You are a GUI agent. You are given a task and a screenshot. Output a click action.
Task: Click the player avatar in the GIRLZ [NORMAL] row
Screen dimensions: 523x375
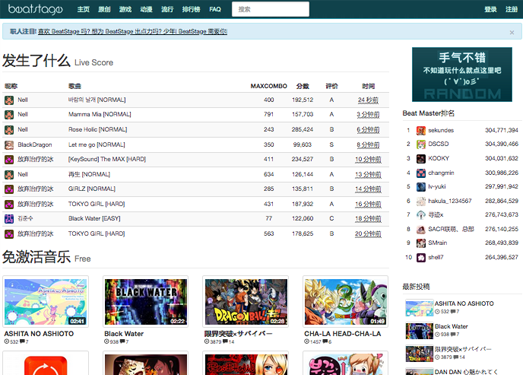pos(9,189)
